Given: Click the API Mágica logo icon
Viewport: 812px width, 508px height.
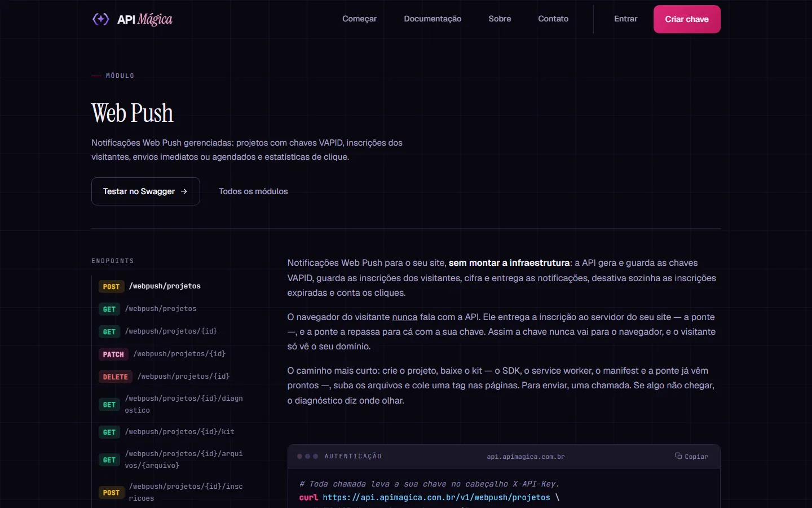Looking at the screenshot, I should click(x=100, y=19).
